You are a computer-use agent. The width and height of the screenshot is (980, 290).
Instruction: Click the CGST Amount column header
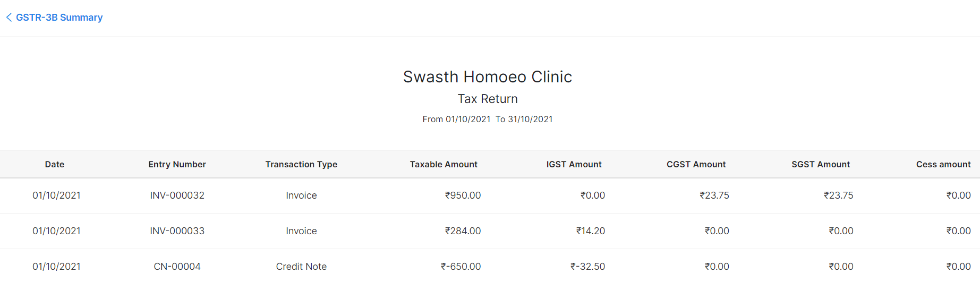(696, 165)
